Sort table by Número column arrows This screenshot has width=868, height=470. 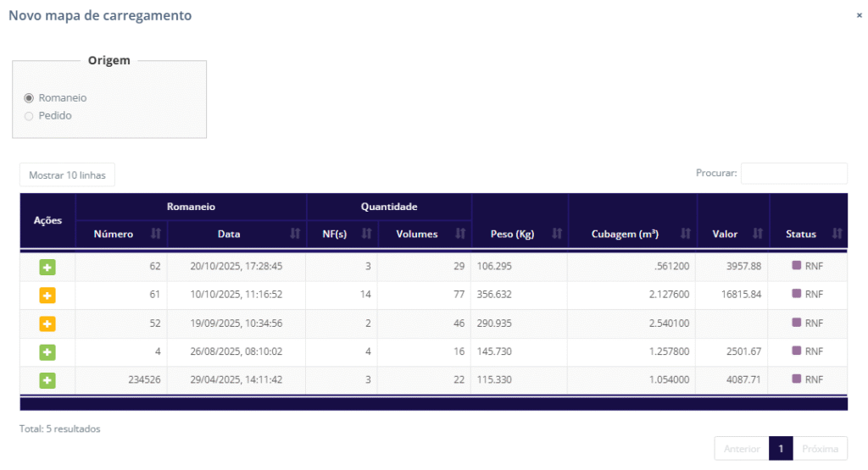point(155,234)
